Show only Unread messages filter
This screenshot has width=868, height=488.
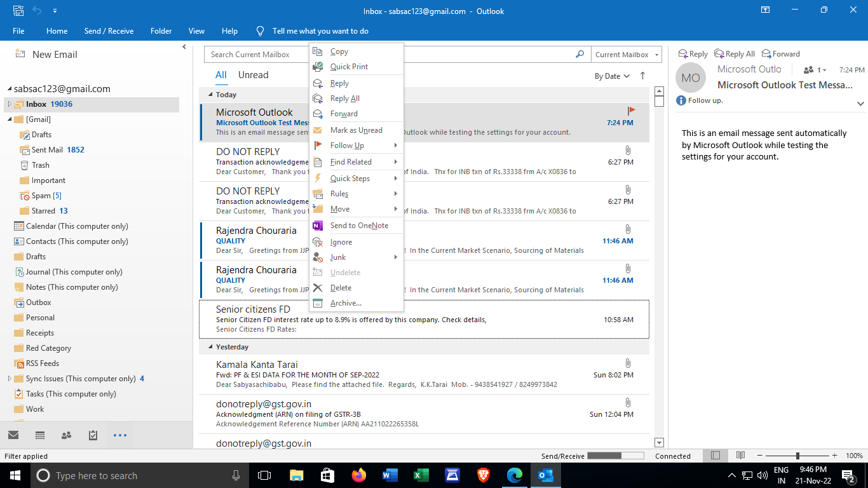tap(254, 75)
